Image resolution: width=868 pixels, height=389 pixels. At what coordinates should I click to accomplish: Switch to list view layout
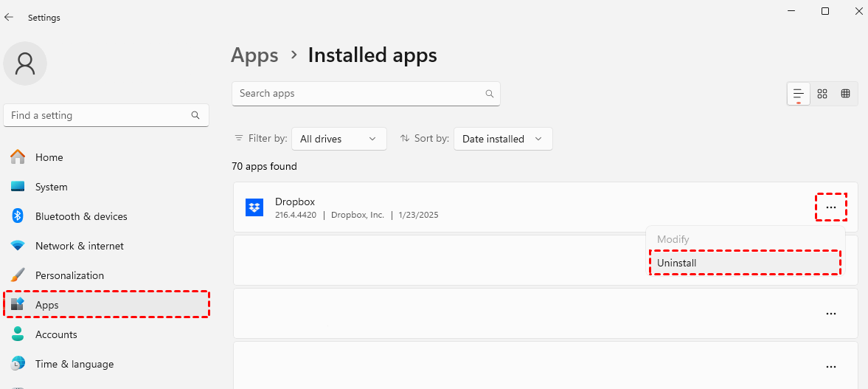click(x=798, y=94)
